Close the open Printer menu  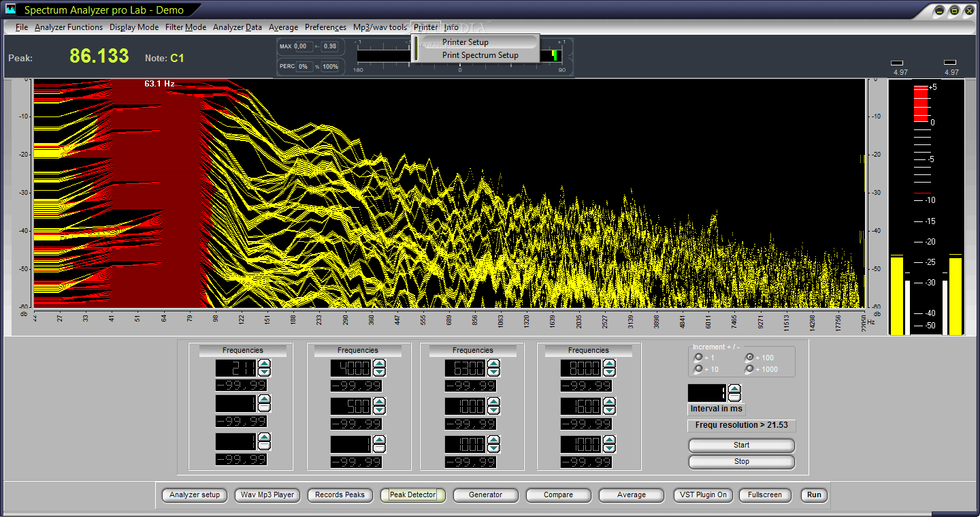pyautogui.click(x=426, y=27)
